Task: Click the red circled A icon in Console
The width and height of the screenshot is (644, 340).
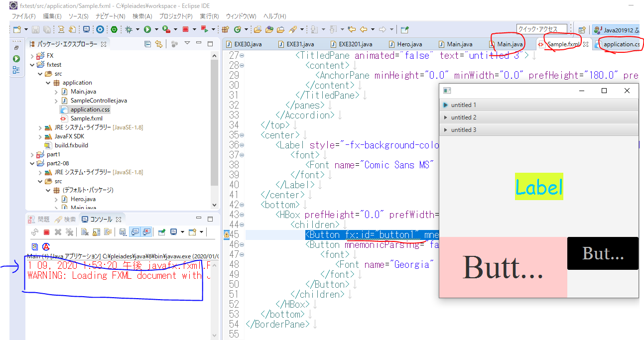Action: pos(46,247)
